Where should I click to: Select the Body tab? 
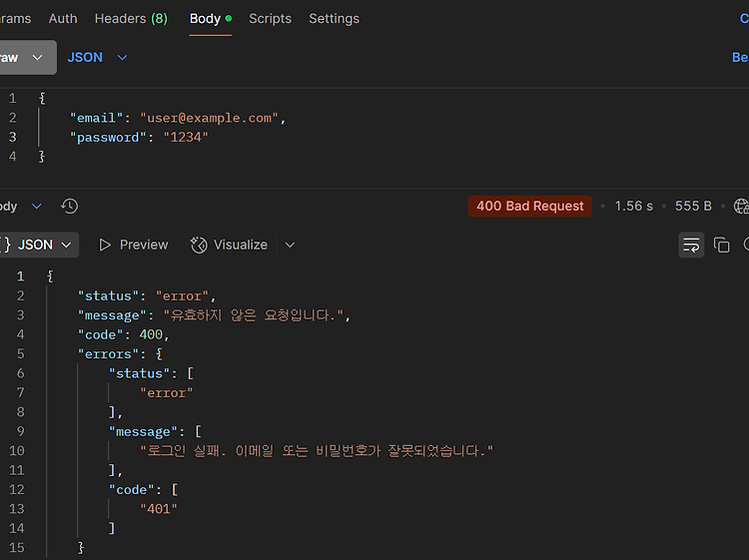(x=210, y=19)
